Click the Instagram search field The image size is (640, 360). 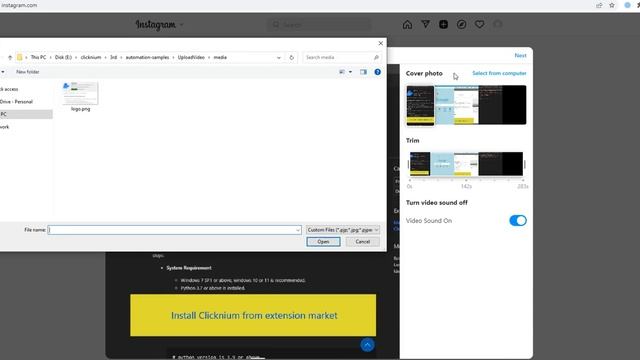pos(320,25)
